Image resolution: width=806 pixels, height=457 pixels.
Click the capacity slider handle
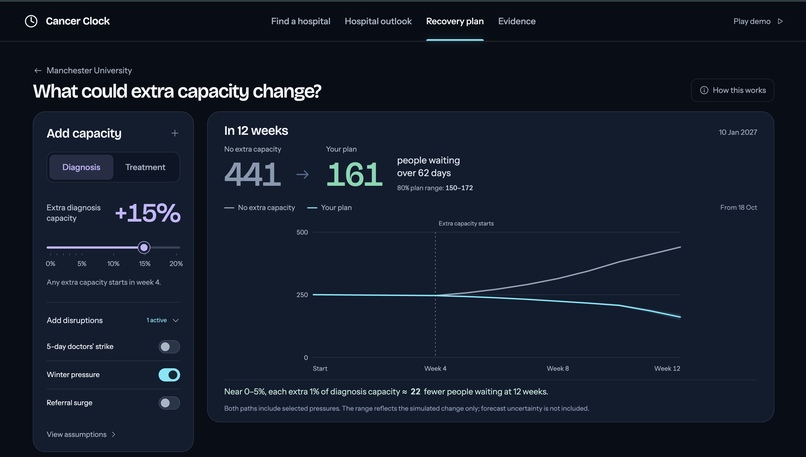(144, 247)
